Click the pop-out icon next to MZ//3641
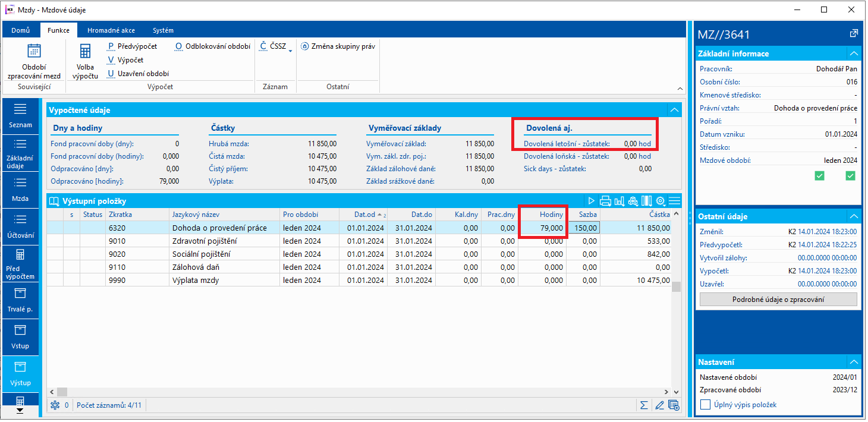This screenshot has width=868, height=422. click(854, 33)
